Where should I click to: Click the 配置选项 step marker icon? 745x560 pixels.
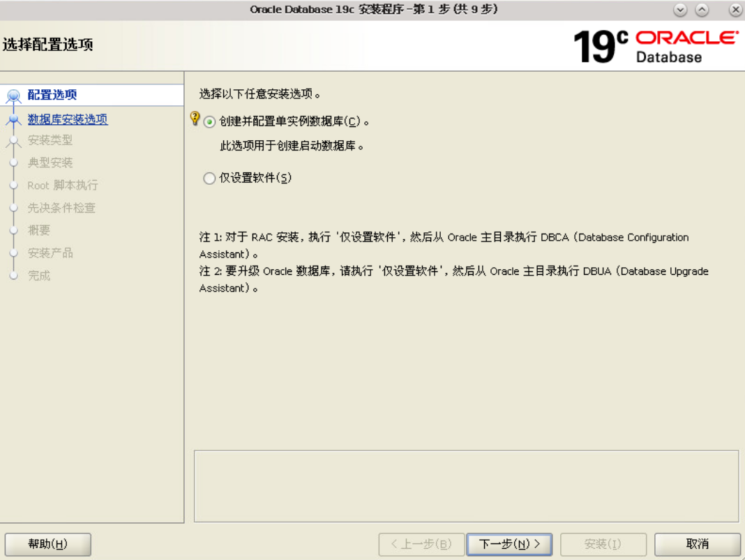[x=13, y=96]
